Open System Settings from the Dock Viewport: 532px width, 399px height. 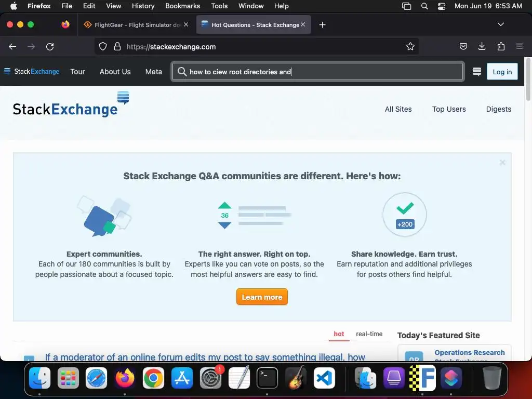[x=211, y=378]
